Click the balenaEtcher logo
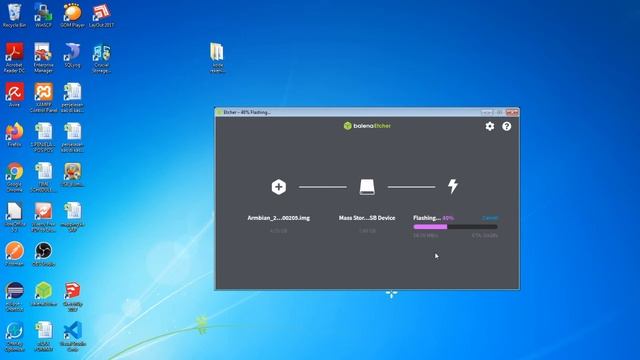 click(367, 126)
